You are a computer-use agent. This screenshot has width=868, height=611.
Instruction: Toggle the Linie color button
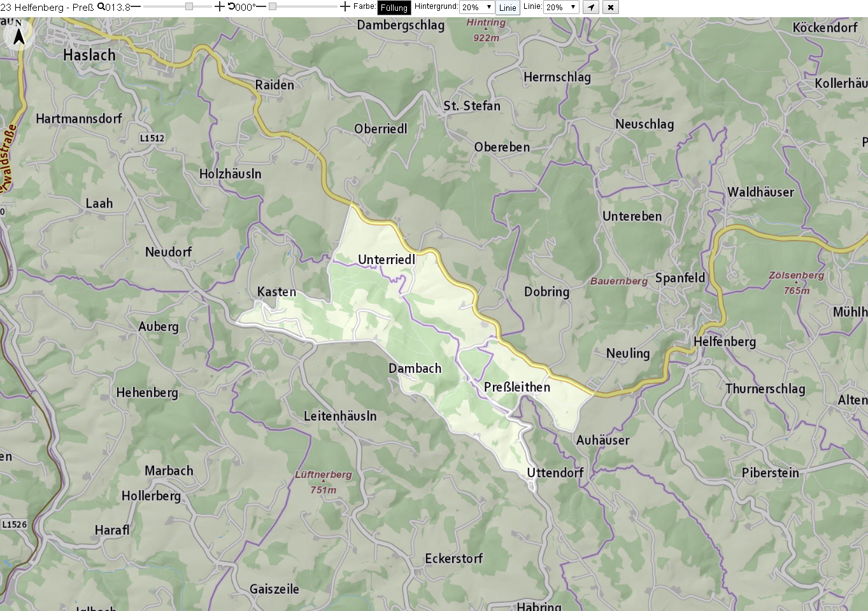pyautogui.click(x=508, y=8)
